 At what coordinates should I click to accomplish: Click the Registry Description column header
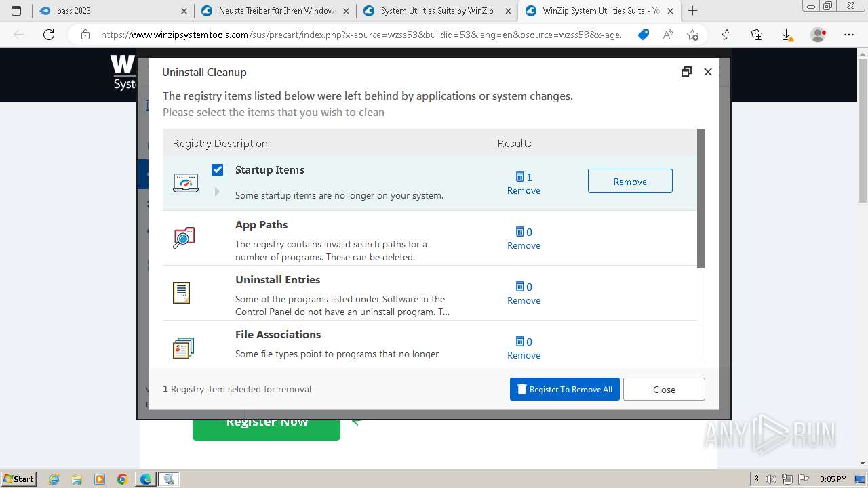[x=220, y=143]
